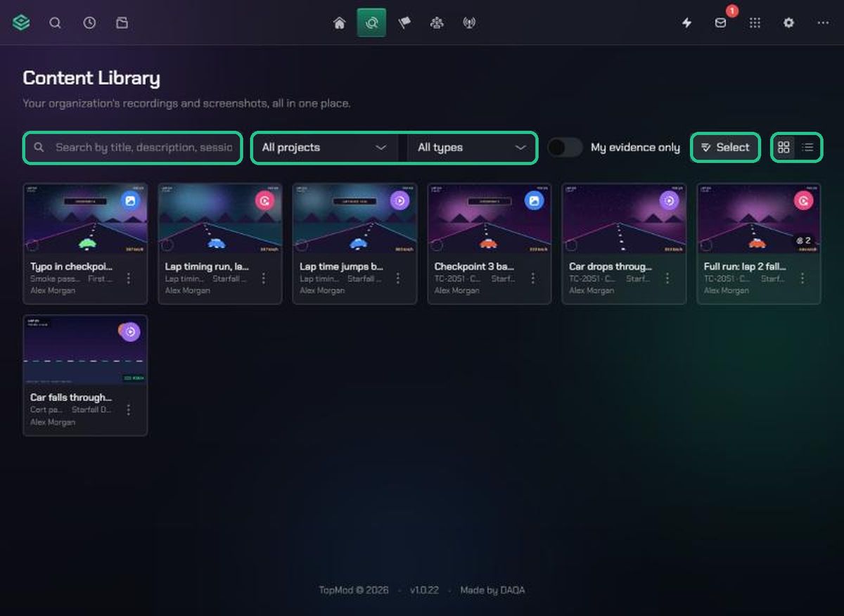Click title 'Lap timing run, la...'
Screen dimensions: 844x616
(x=207, y=267)
